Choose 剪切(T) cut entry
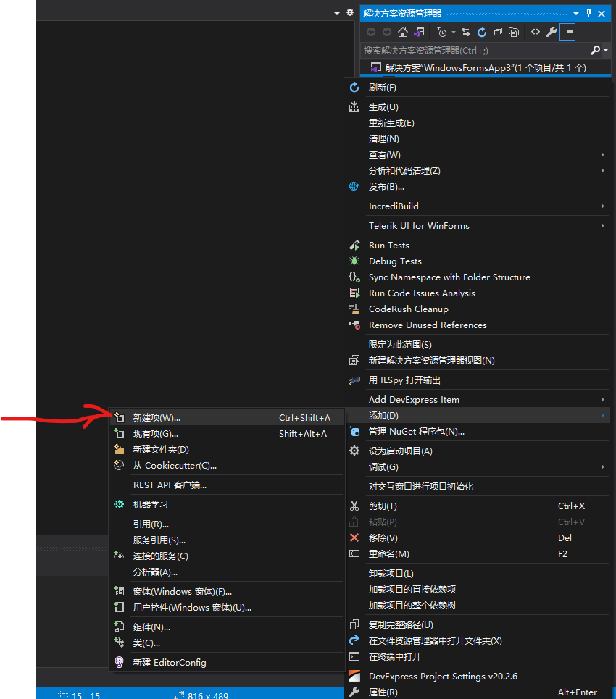Image resolution: width=616 pixels, height=699 pixels. pos(478,506)
